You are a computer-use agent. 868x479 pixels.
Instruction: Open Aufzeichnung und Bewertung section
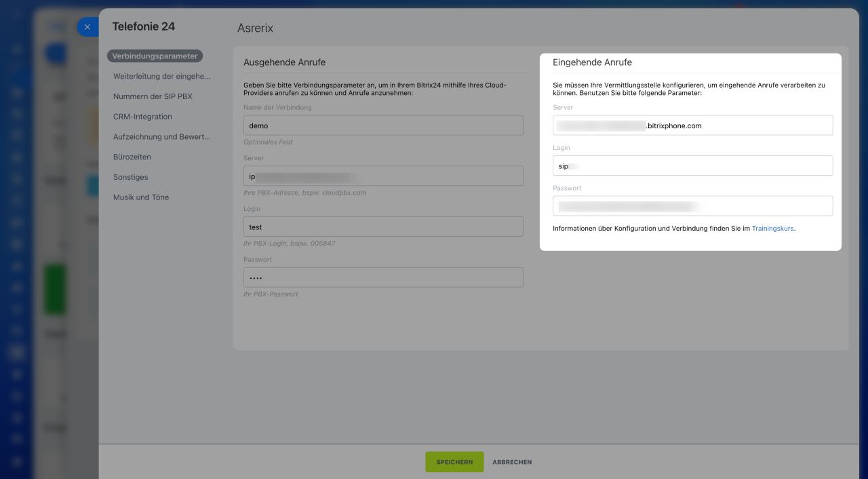162,136
